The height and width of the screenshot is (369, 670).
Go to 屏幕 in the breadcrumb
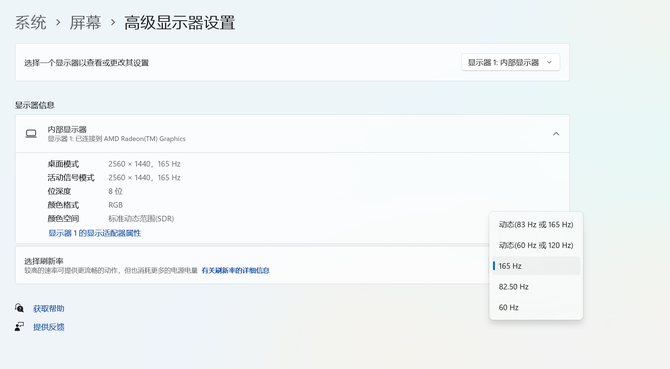[x=85, y=22]
